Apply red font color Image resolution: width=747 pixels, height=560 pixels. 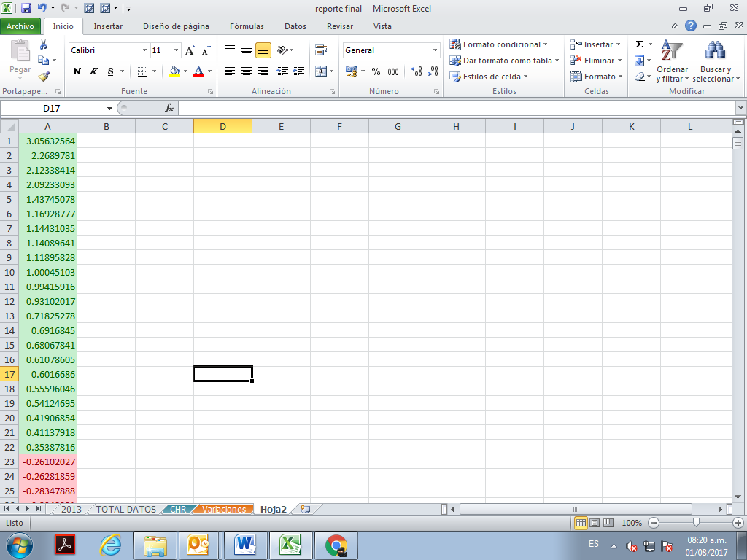[x=198, y=71]
